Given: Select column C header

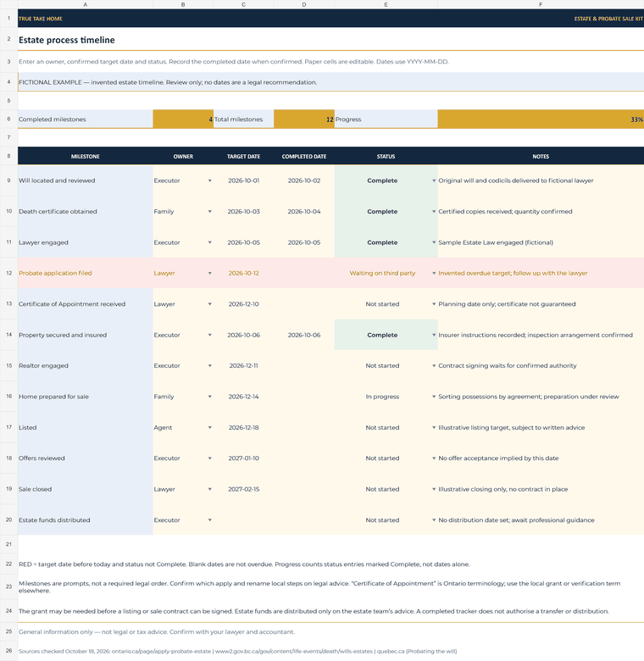Looking at the screenshot, I should (x=243, y=4).
